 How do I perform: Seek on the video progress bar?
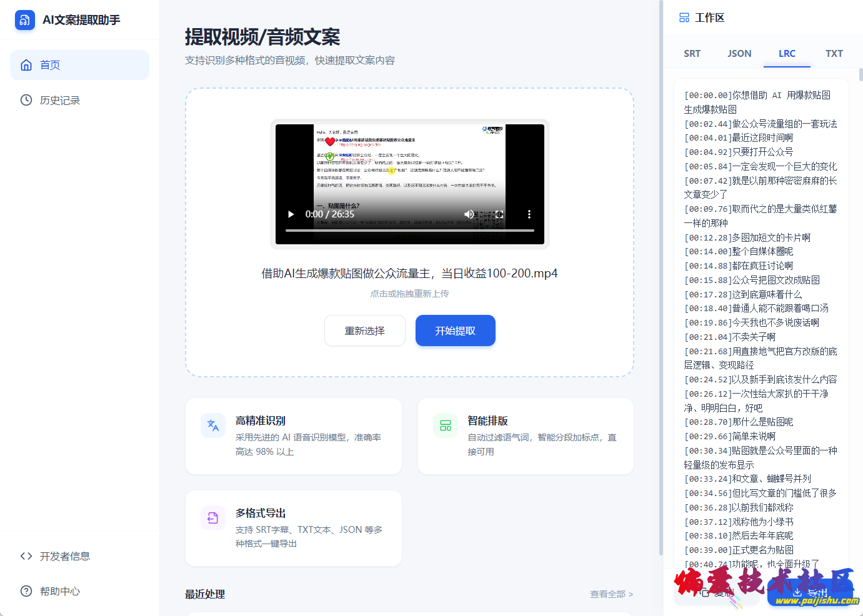coord(410,231)
